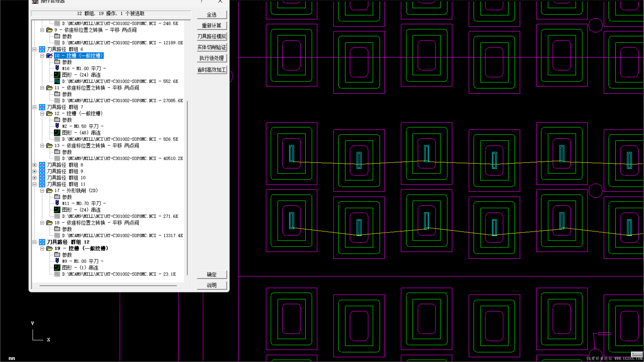The height and width of the screenshot is (362, 644).
Task: Click NCI file icon showing 552.6K
Action: click(x=57, y=81)
